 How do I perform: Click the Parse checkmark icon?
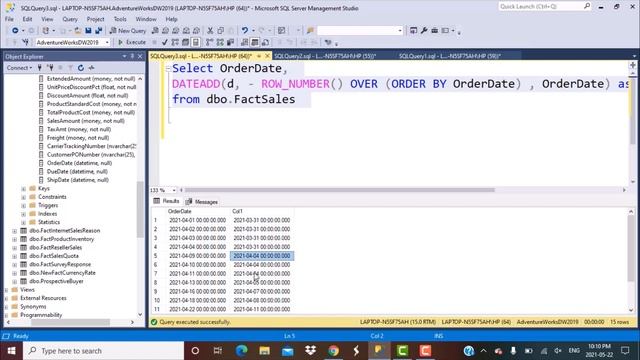(164, 42)
